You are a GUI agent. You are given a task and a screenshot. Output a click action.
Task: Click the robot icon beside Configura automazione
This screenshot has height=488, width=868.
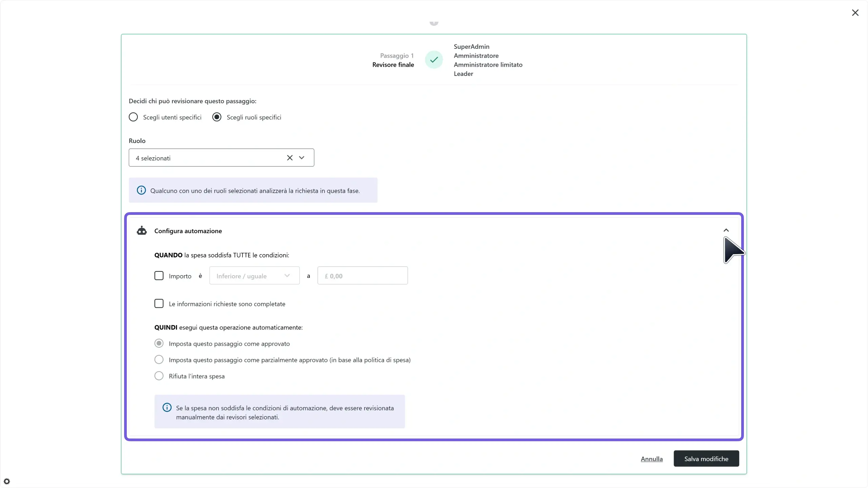tap(142, 231)
